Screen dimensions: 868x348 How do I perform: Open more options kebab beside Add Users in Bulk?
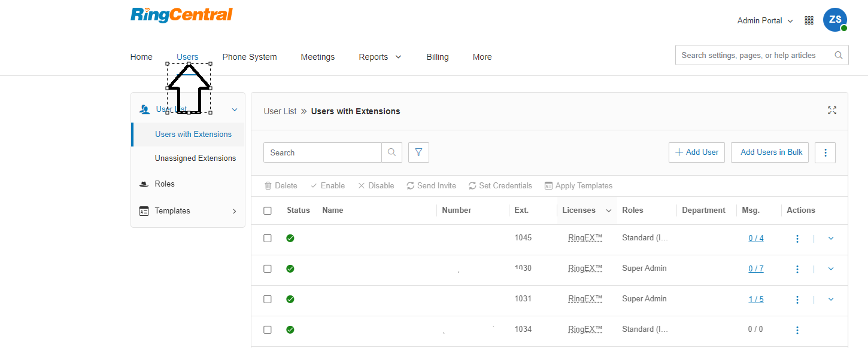(x=825, y=152)
